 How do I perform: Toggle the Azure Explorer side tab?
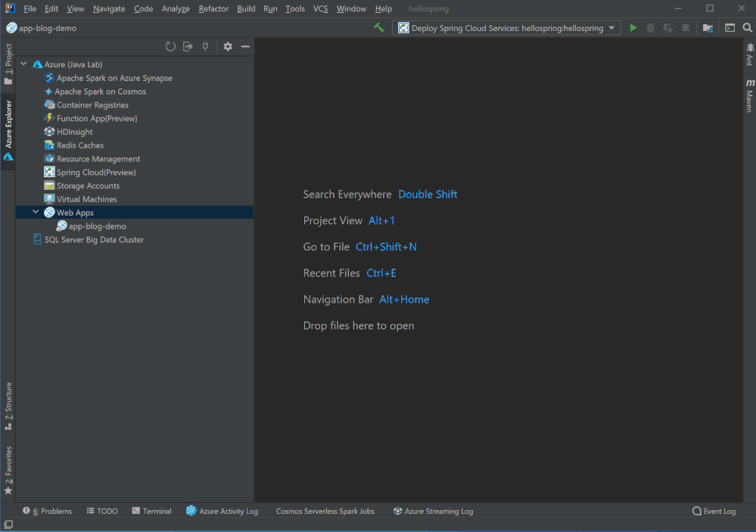(x=8, y=129)
